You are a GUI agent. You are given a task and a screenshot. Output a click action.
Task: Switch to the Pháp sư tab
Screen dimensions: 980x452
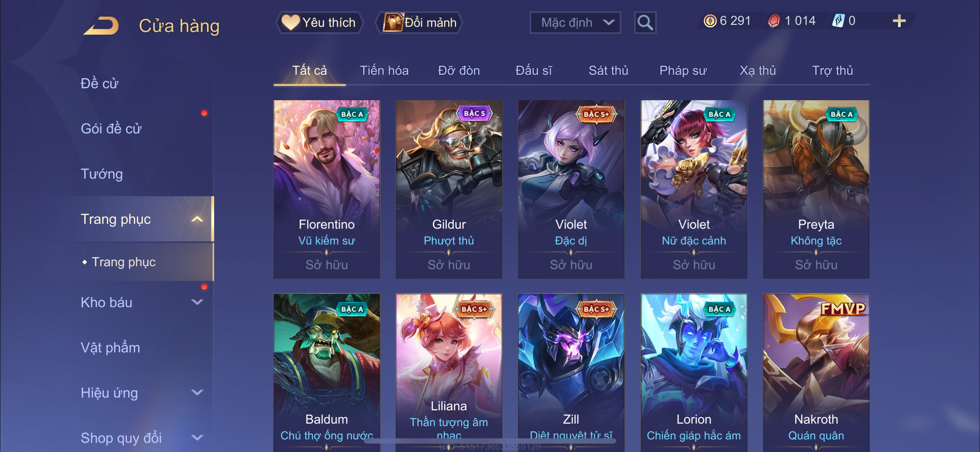[683, 70]
